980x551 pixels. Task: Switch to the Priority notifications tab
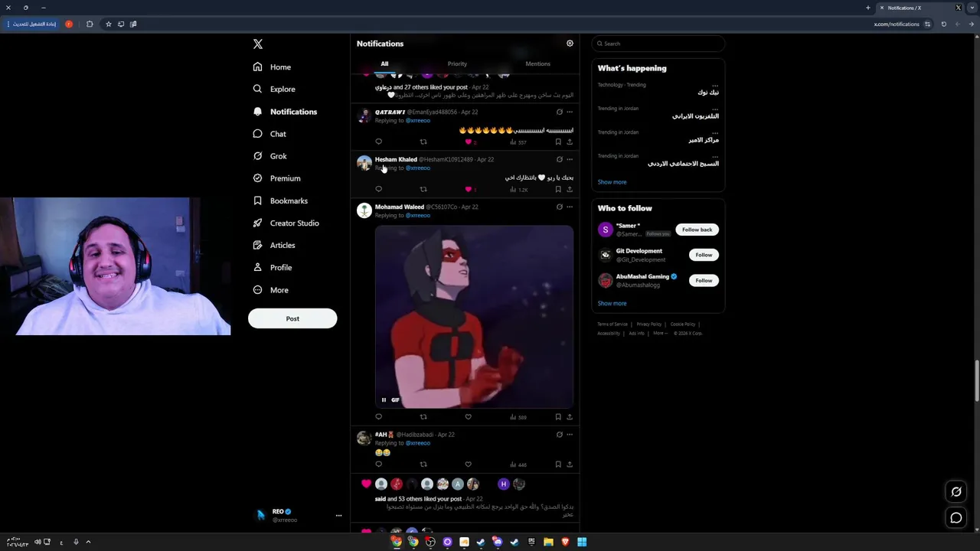[457, 64]
